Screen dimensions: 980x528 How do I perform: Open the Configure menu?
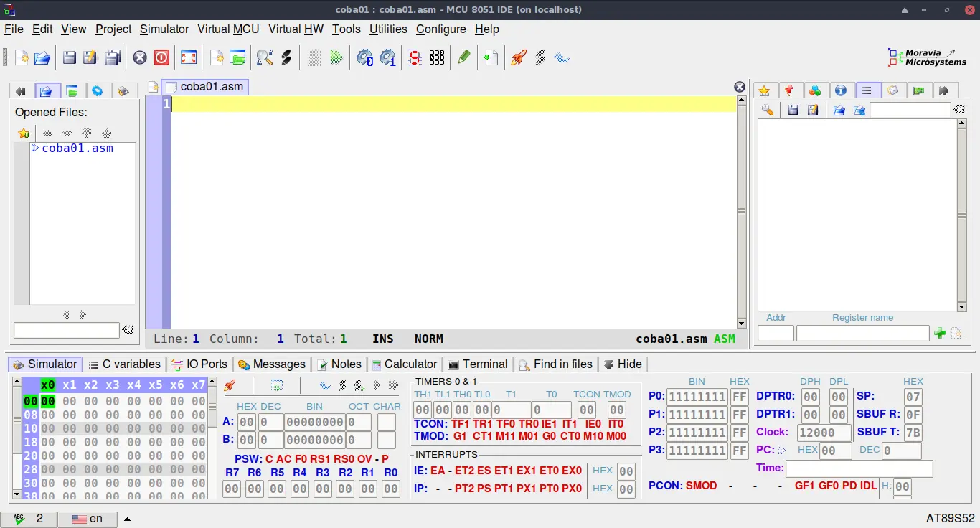[x=441, y=29]
